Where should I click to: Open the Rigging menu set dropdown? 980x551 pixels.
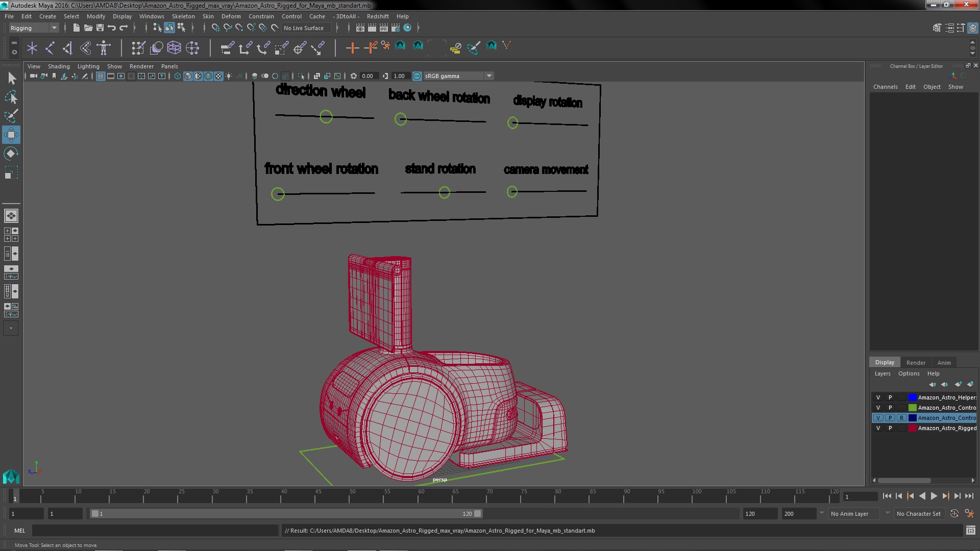click(x=34, y=28)
